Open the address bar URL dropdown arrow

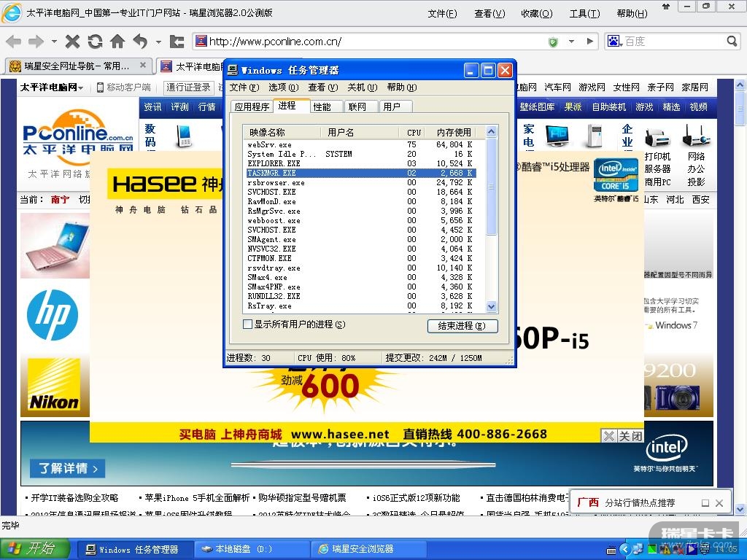pyautogui.click(x=571, y=42)
